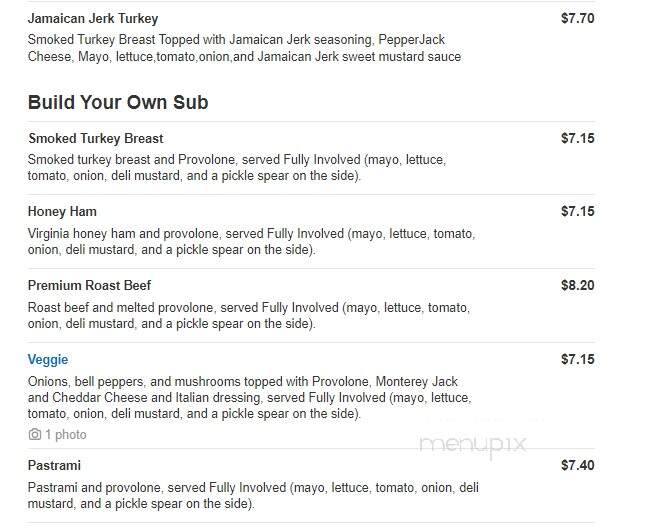Click the $7.70 Jamaican Jerk Turkey price

[578, 18]
